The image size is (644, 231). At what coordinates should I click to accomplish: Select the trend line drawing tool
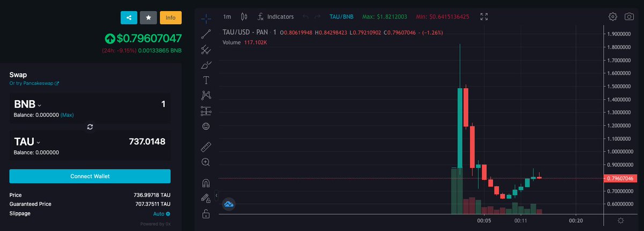pyautogui.click(x=206, y=34)
